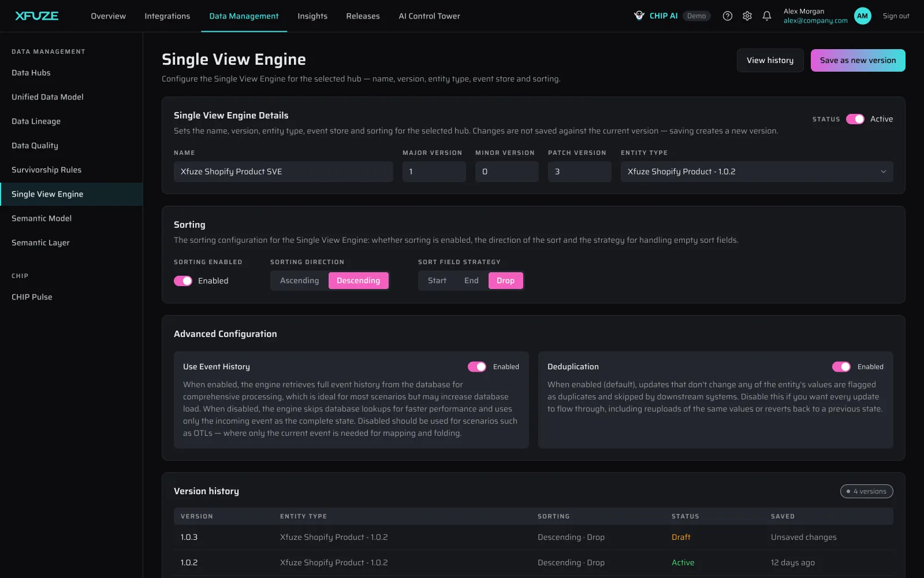
Task: Select Ascending sorting direction
Action: [x=299, y=281]
